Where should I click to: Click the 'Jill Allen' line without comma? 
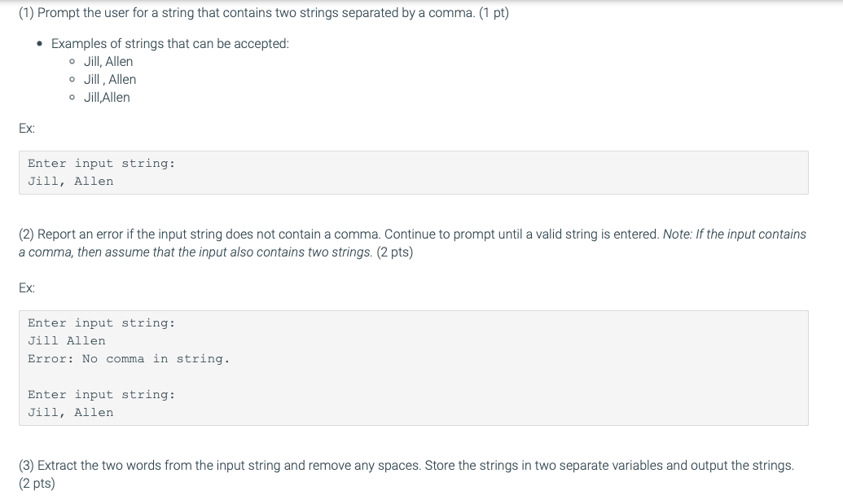point(67,341)
